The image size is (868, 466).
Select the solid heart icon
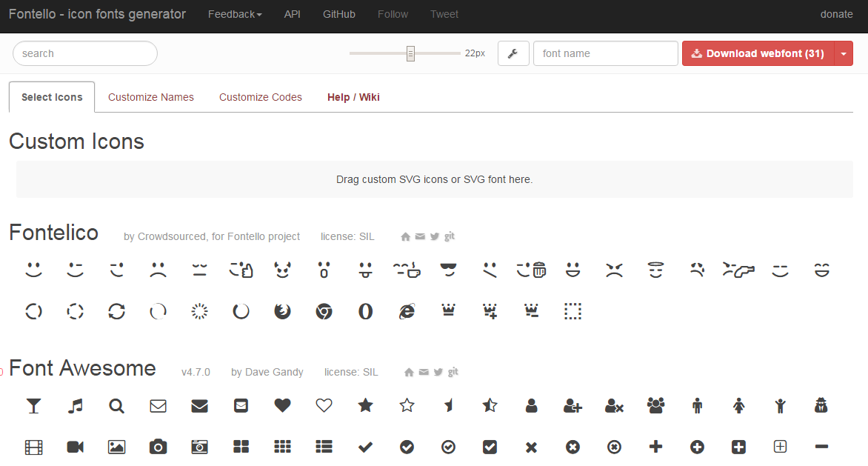(x=282, y=406)
